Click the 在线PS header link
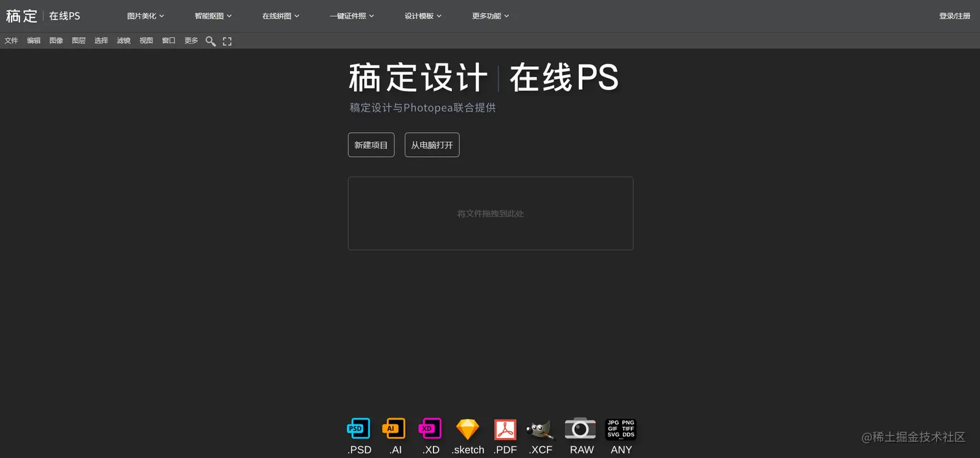The width and height of the screenshot is (980, 458). pos(65,16)
